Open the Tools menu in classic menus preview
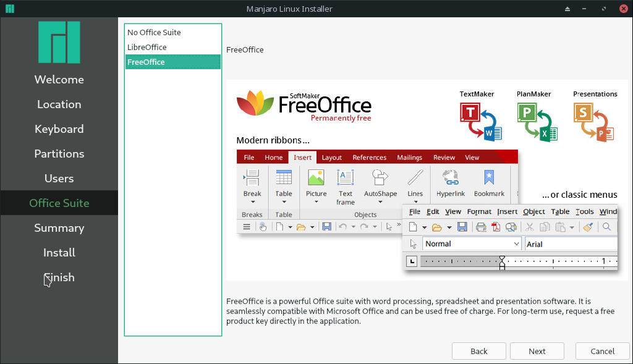 (x=585, y=211)
